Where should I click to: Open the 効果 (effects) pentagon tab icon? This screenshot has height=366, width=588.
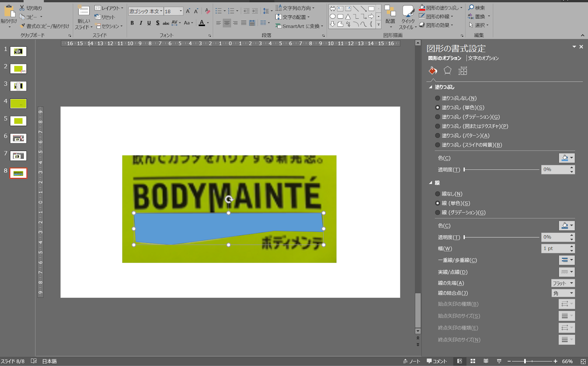point(447,71)
